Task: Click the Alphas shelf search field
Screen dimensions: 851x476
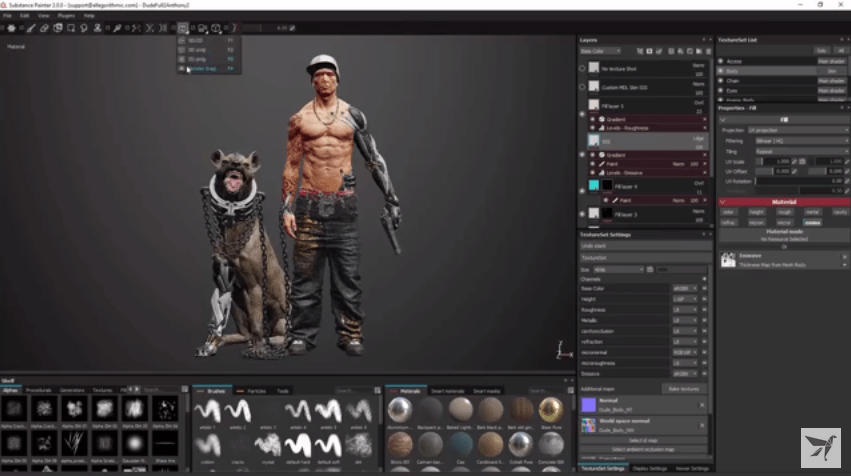Action: 161,389
